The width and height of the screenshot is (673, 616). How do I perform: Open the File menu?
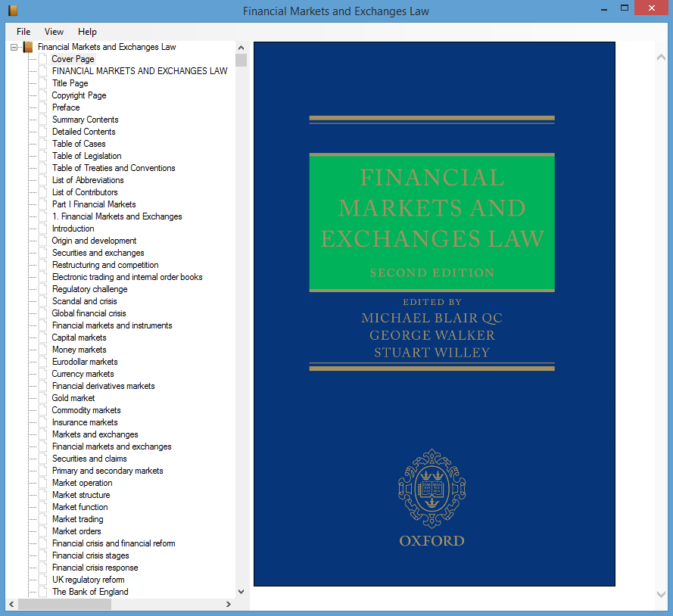click(23, 32)
